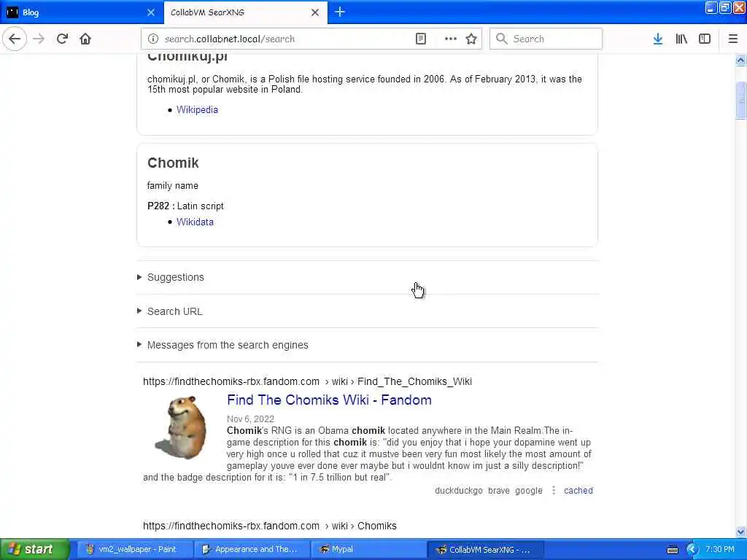Click the keyboard icon in system tray
The image size is (747, 560).
[x=672, y=550]
